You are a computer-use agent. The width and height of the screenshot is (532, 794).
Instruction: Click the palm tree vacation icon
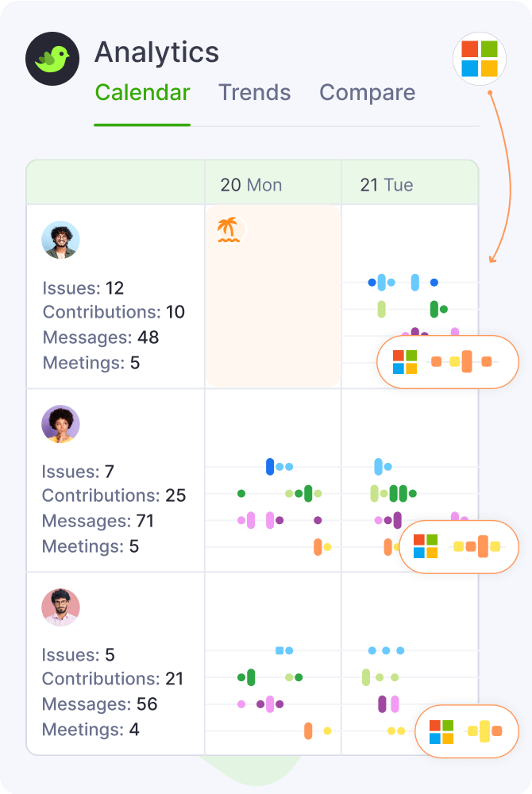click(229, 230)
